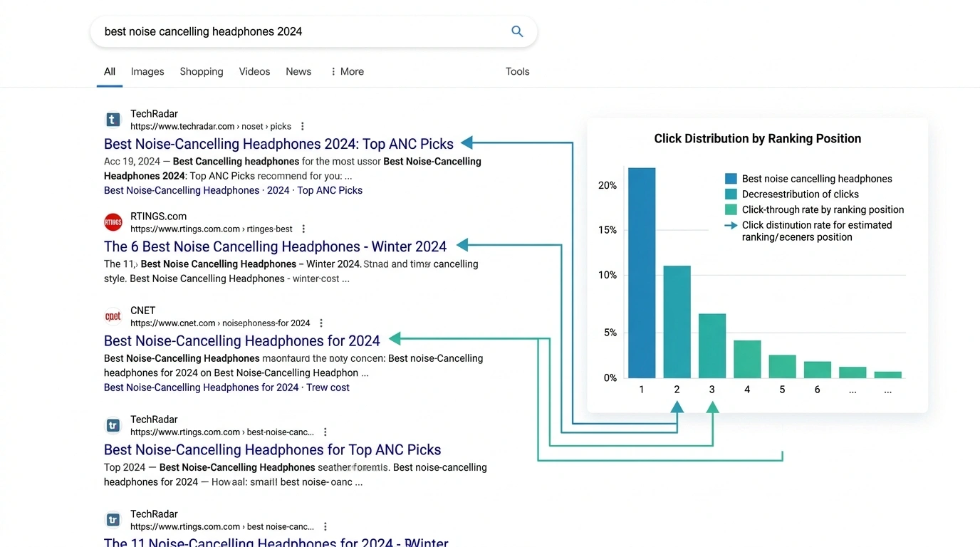Open three-dot menu beside rtings.com rtinges-best URL
This screenshot has width=980, height=547.
coord(303,229)
